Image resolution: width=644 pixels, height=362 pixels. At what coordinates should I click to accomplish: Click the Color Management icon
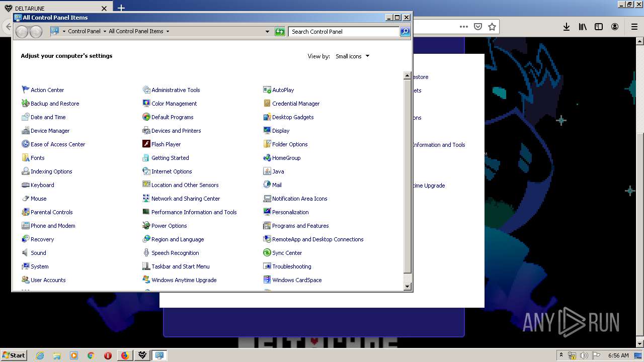[146, 103]
